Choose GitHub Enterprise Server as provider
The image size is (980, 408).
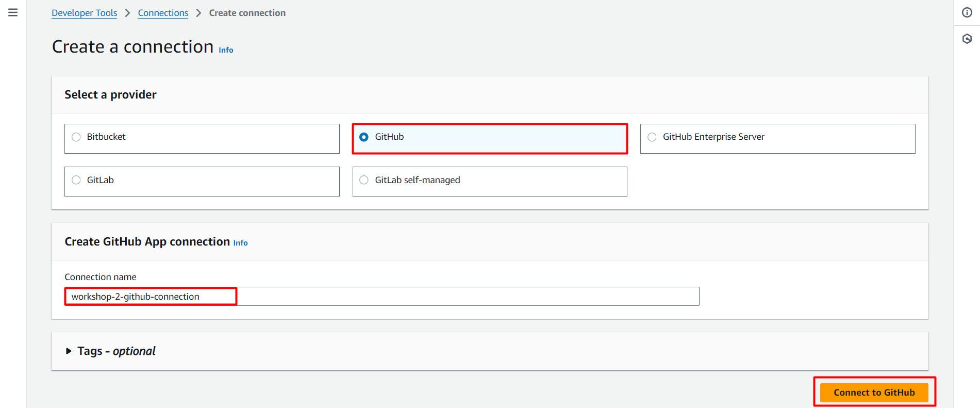pyautogui.click(x=652, y=137)
